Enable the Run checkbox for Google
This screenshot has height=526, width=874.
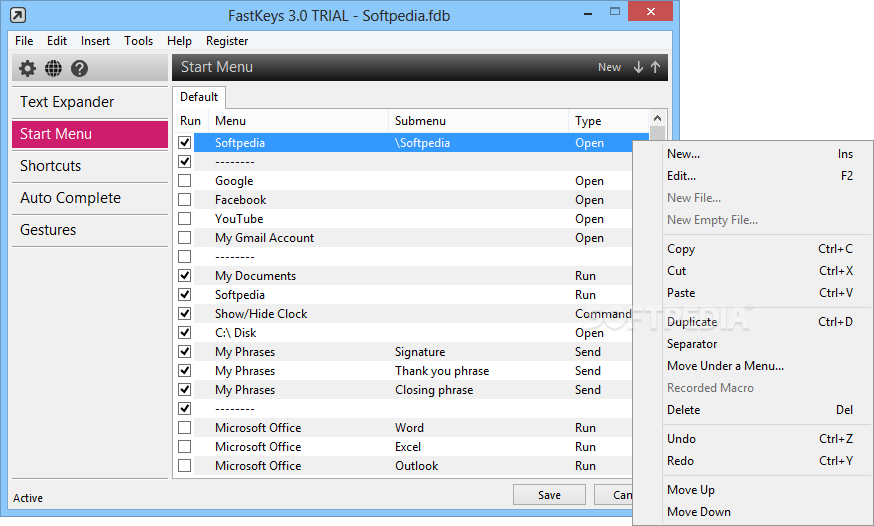point(184,181)
